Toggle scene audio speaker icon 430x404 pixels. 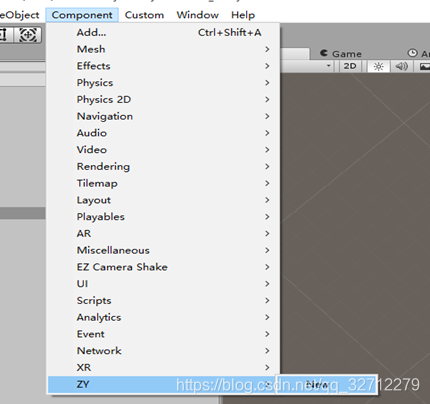pos(401,66)
